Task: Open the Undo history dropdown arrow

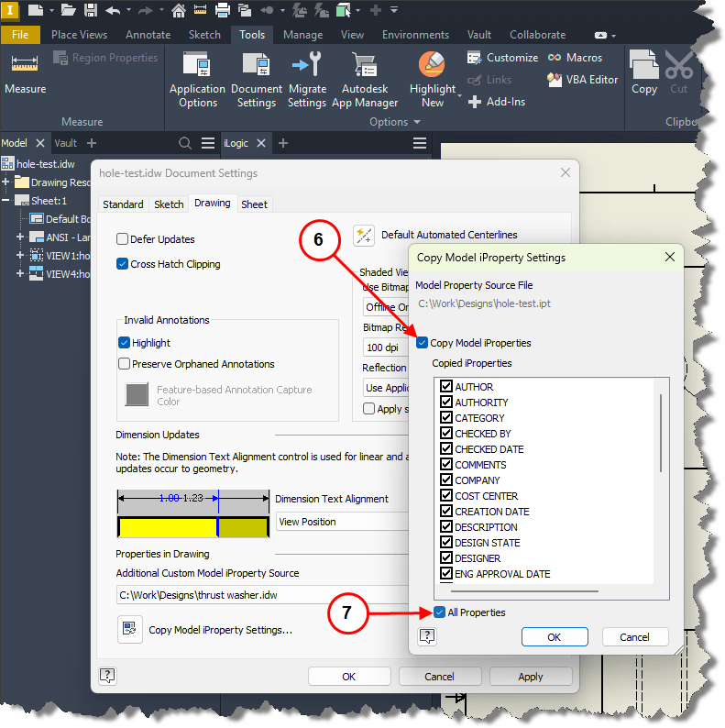Action: [x=129, y=10]
